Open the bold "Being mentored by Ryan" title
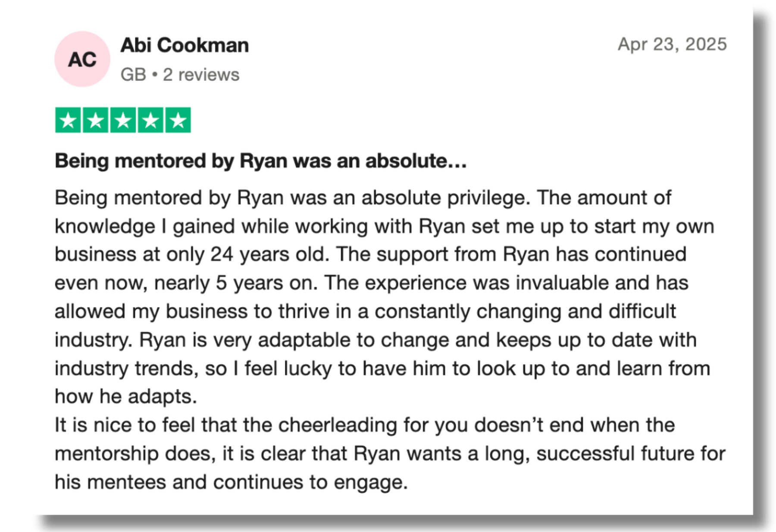The image size is (776, 532). pyautogui.click(x=260, y=161)
